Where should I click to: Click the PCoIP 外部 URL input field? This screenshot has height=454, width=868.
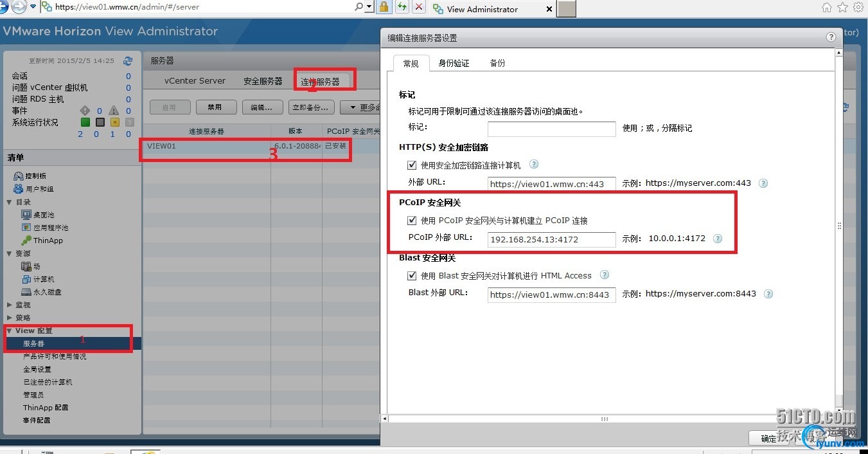[x=552, y=239]
